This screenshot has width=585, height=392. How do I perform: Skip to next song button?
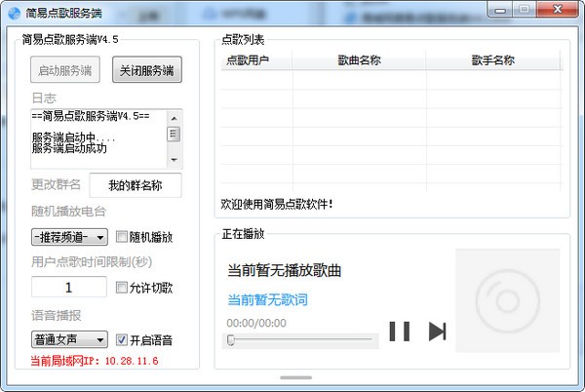[x=437, y=332]
